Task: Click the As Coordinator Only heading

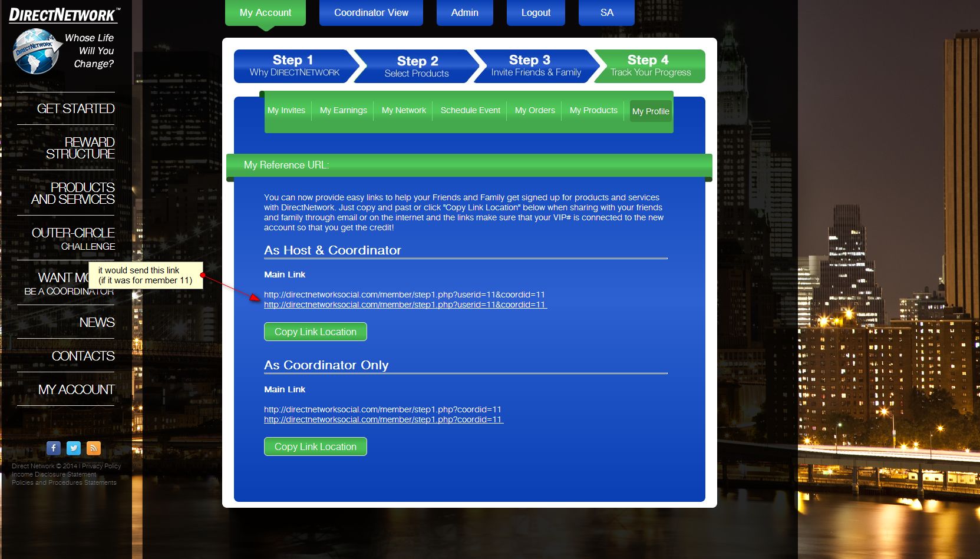Action: 326,365
